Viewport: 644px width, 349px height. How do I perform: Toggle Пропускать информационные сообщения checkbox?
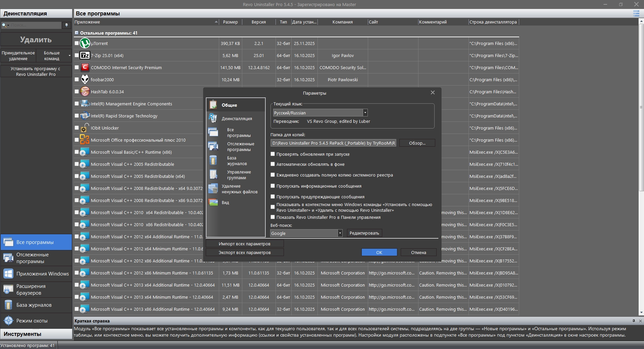pos(273,186)
